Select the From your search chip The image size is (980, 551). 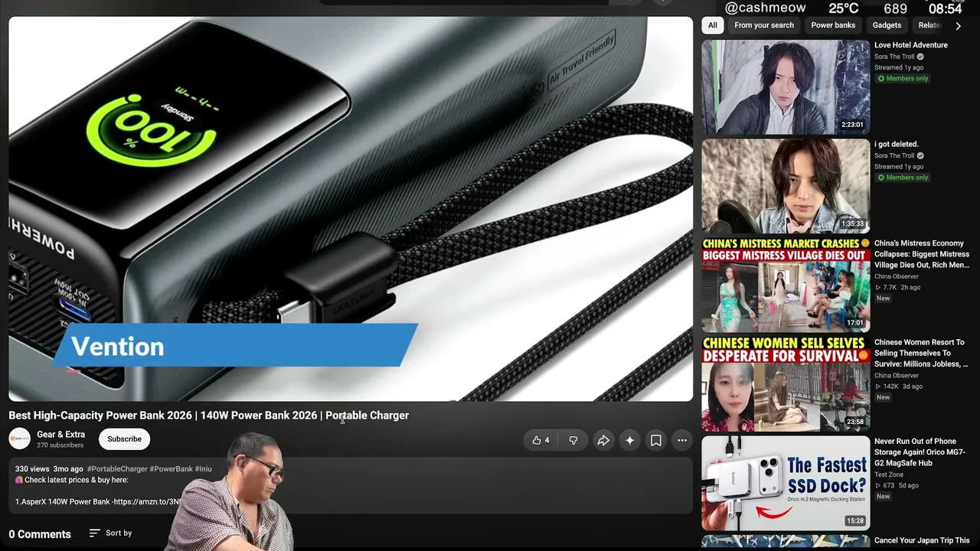pyautogui.click(x=764, y=25)
